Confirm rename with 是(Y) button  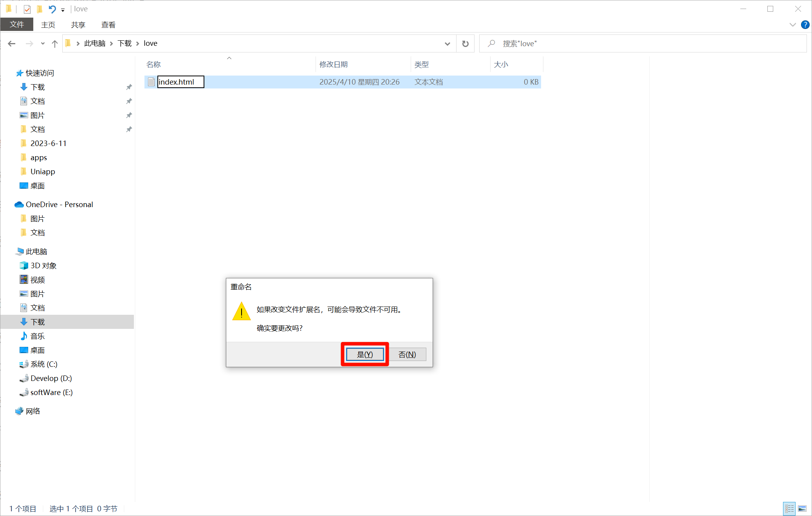pyautogui.click(x=364, y=354)
